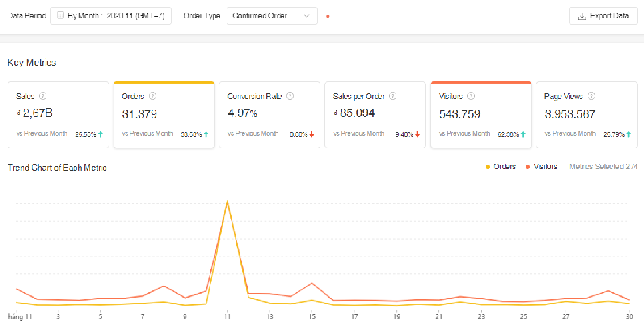Image resolution: width=644 pixels, height=332 pixels.
Task: Click the help icon next to Visitors
Action: click(x=471, y=96)
